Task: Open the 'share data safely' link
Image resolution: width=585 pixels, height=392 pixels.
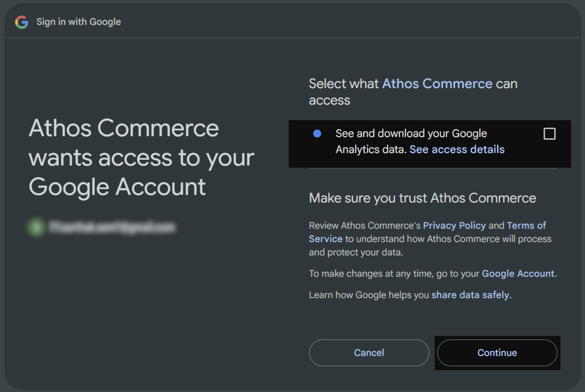Action: tap(470, 295)
